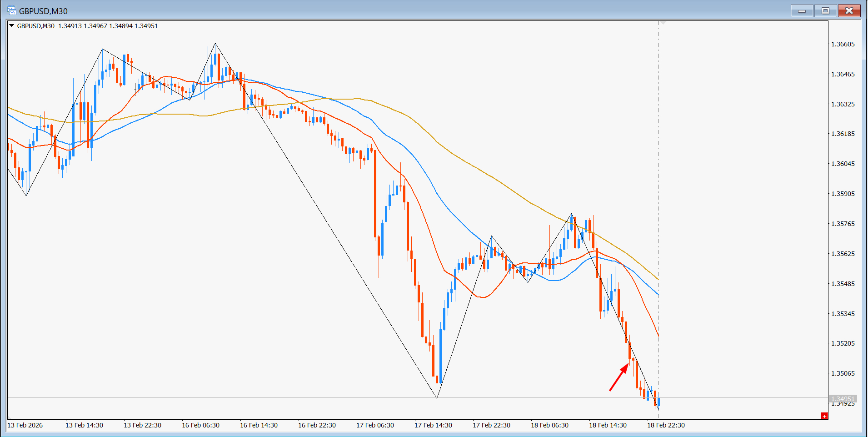Click the 17 Feb 14:30 time label
The height and width of the screenshot is (437, 868).
click(433, 425)
